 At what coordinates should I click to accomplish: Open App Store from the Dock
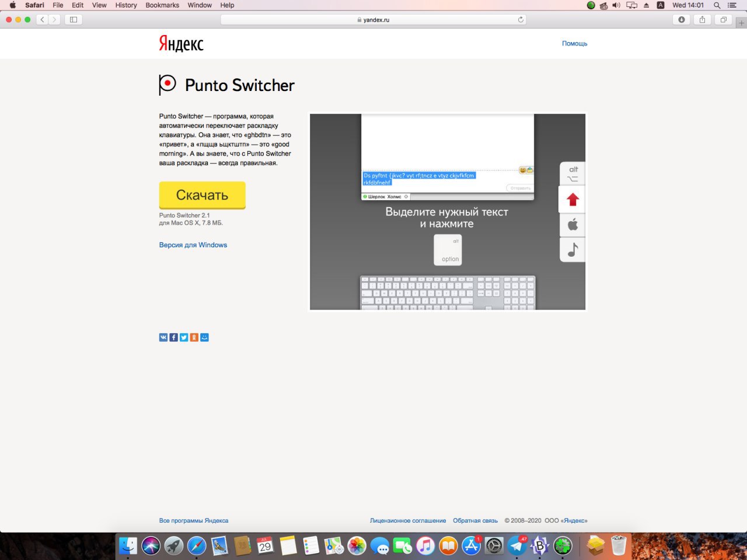(x=471, y=546)
